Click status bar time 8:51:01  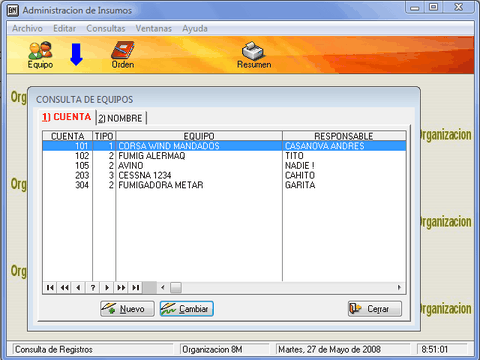click(442, 349)
